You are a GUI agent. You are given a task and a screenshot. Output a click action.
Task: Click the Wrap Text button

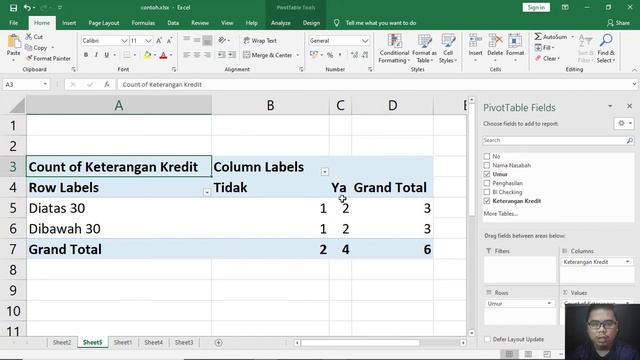point(260,41)
